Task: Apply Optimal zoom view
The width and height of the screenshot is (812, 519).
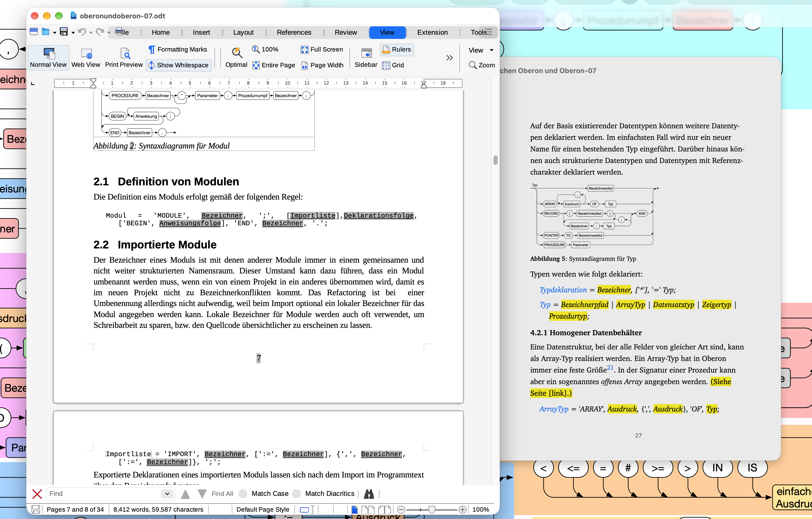Action: [x=237, y=57]
